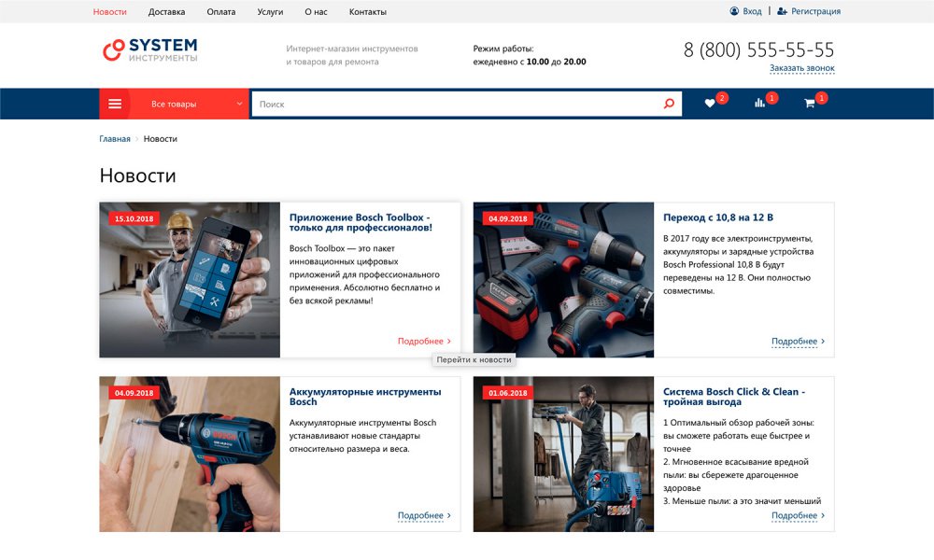Click the Система Bosch Click & Clean title
The image size is (934, 560).
733,397
